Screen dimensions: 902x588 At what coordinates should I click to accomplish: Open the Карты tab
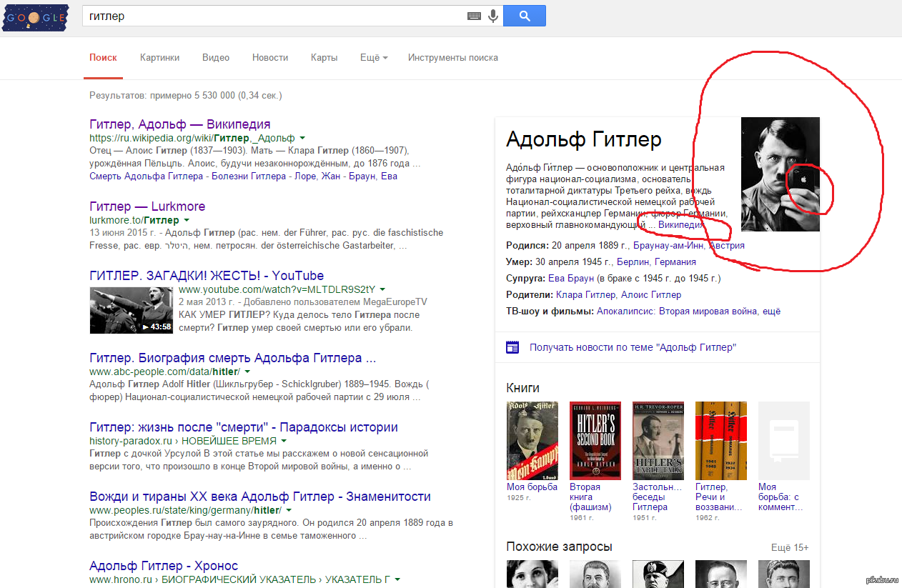(324, 58)
